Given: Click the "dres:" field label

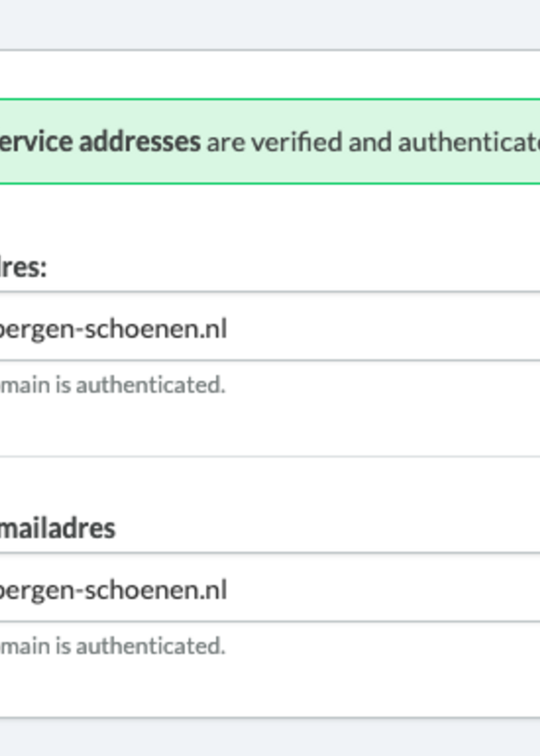Looking at the screenshot, I should 23,268.
